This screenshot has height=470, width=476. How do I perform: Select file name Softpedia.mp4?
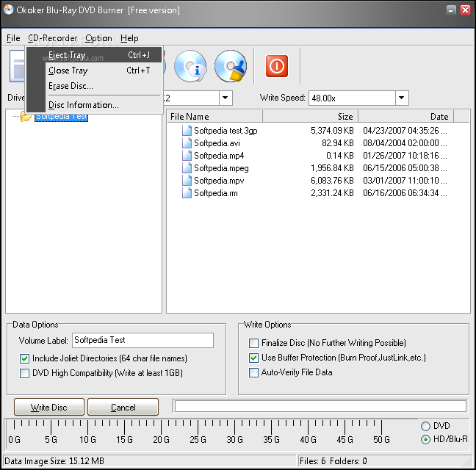coord(219,156)
